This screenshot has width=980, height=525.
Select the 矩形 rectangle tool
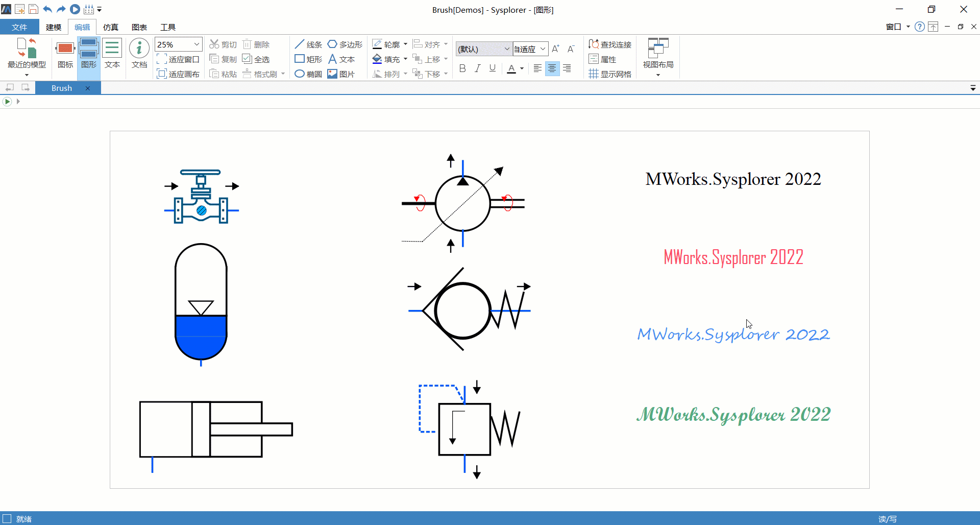click(308, 59)
